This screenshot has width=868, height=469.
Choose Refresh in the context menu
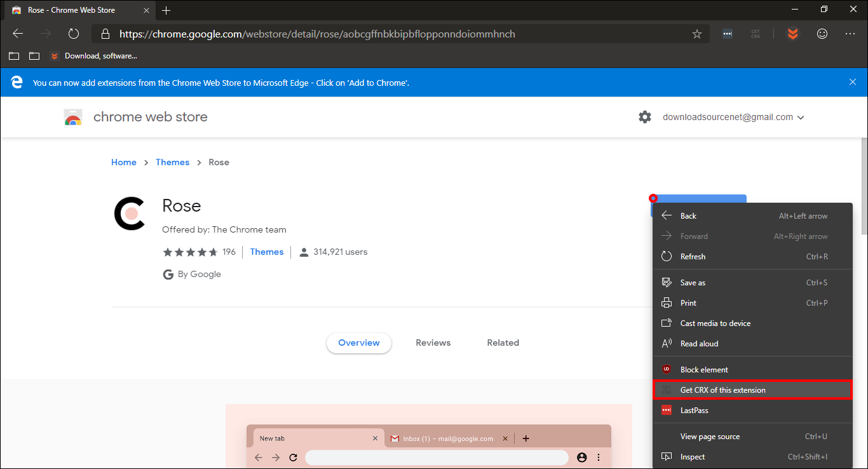pyautogui.click(x=752, y=257)
